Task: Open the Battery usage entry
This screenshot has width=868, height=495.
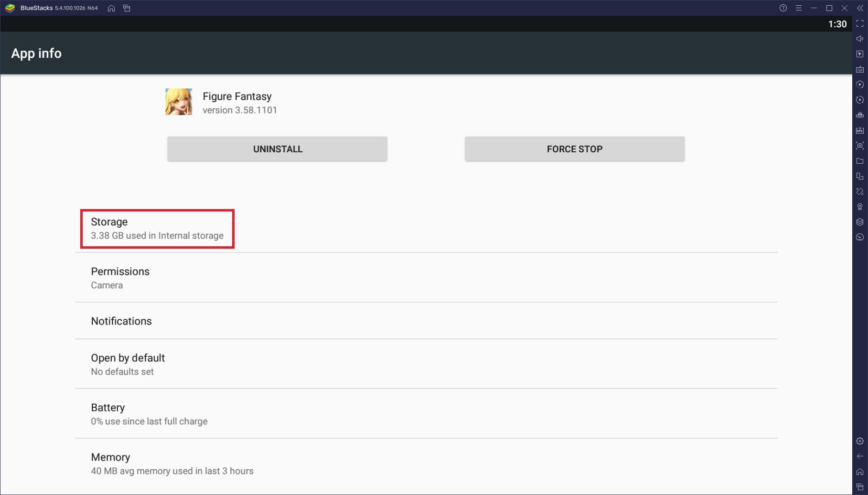Action: coord(426,414)
